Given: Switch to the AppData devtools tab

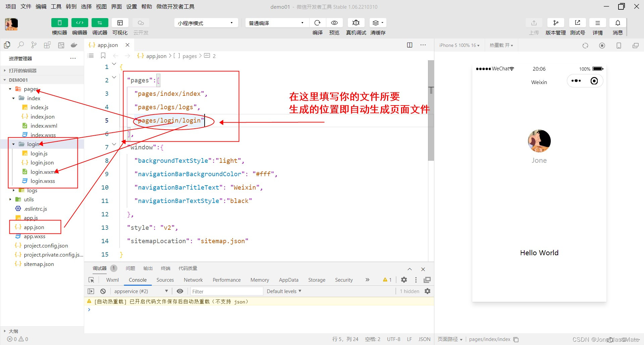Looking at the screenshot, I should 288,280.
